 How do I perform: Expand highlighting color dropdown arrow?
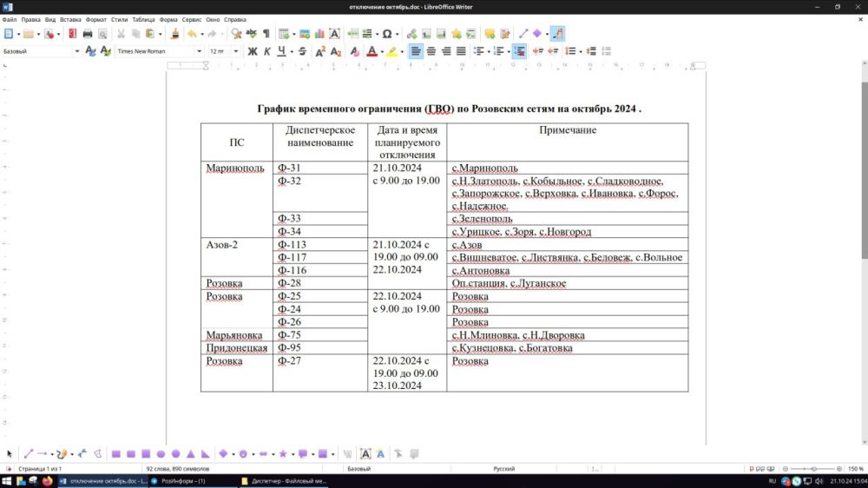pos(402,51)
